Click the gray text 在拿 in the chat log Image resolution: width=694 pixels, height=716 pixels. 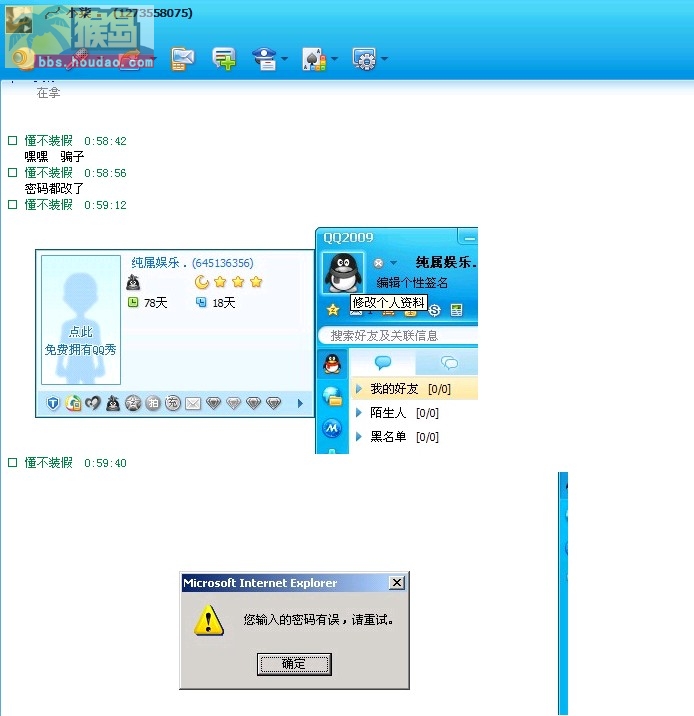click(x=48, y=93)
